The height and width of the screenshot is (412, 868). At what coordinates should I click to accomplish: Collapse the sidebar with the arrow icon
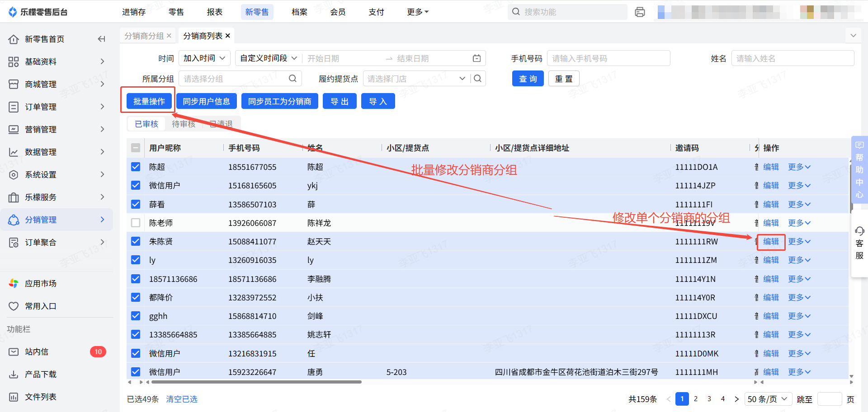pos(102,39)
